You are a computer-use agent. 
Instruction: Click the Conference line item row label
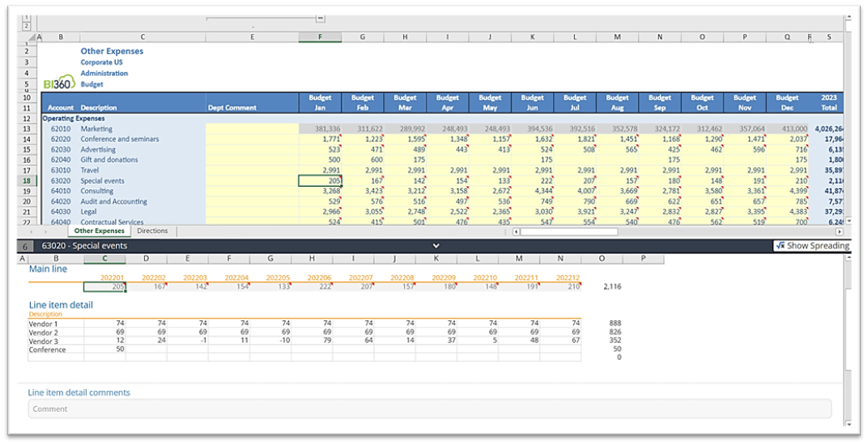tap(47, 350)
